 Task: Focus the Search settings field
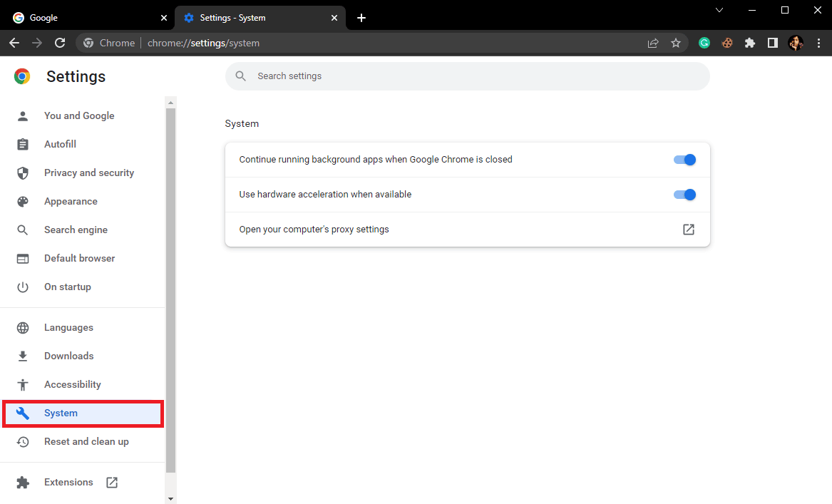tap(468, 76)
